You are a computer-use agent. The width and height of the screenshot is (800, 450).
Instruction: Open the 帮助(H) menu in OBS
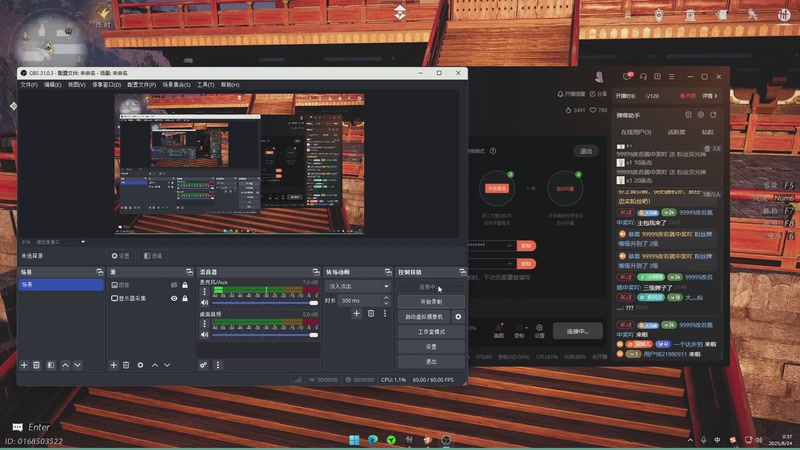coord(230,85)
